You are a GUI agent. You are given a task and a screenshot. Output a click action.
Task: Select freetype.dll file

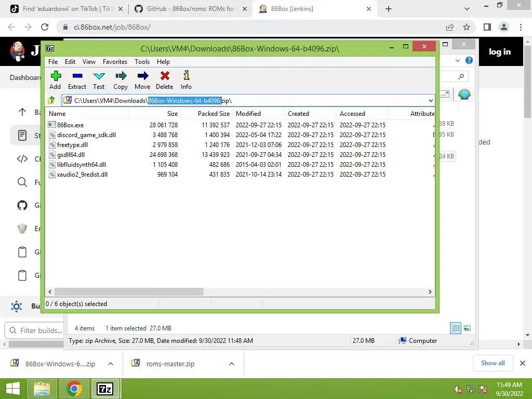point(72,145)
